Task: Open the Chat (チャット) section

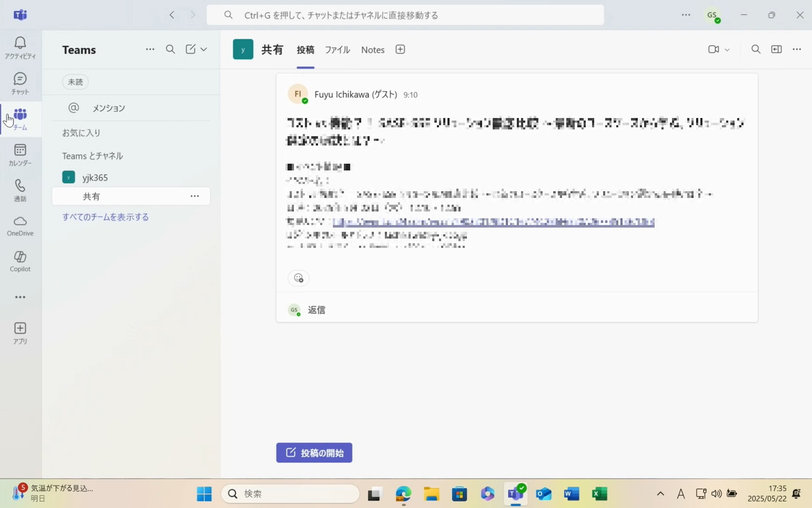Action: pos(20,83)
